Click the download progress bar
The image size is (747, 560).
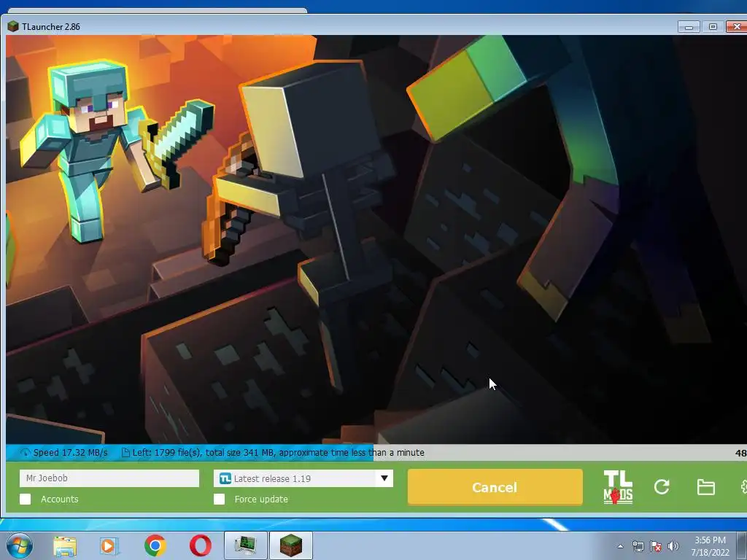(376, 452)
